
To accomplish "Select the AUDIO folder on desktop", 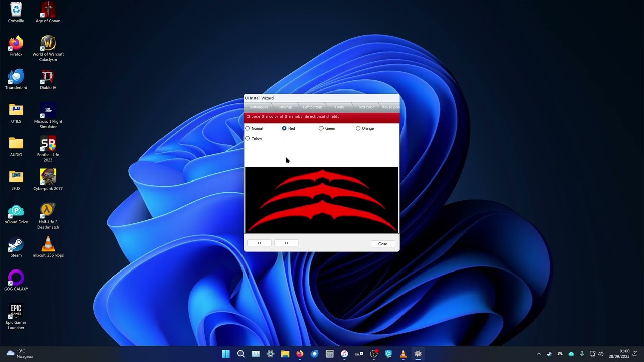I will (16, 147).
